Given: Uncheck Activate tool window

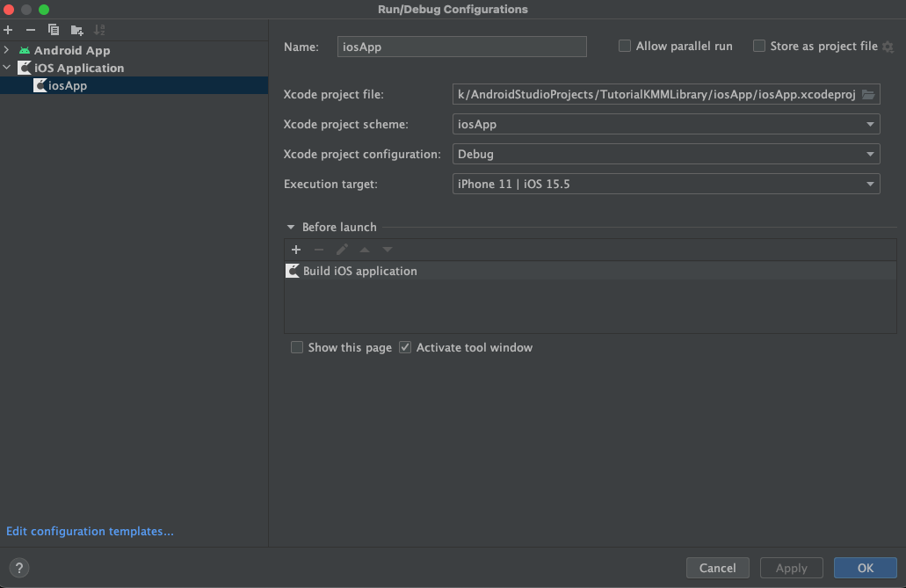Looking at the screenshot, I should coord(404,347).
